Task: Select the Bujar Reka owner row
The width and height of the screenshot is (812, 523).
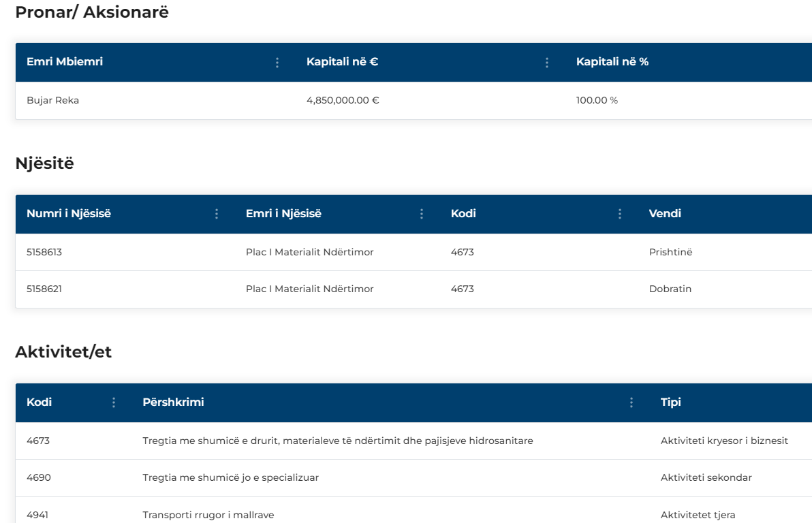Action: [53, 101]
